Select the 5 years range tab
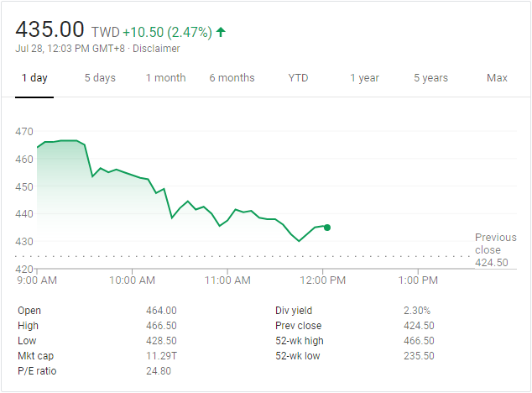Viewport: 532px width, 393px height. [x=430, y=78]
